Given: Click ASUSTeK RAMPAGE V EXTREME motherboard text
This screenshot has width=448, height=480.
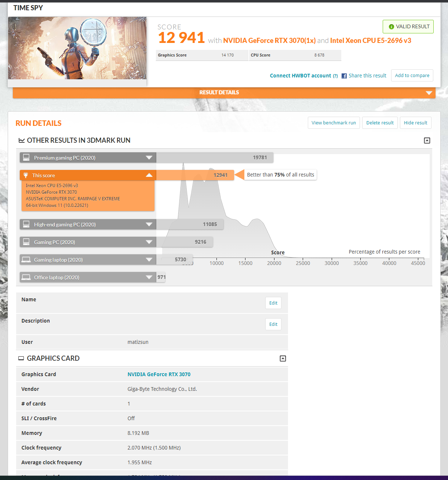Looking at the screenshot, I should coord(73,199).
